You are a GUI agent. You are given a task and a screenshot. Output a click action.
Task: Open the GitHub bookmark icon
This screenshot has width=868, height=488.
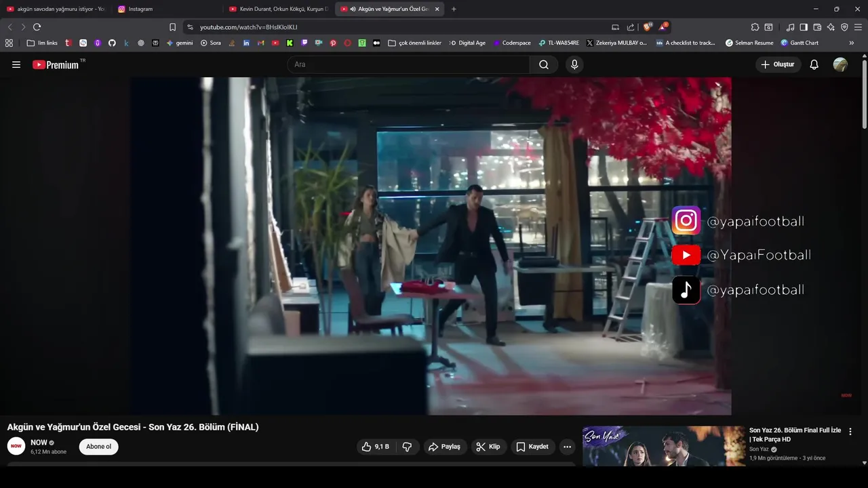click(112, 43)
